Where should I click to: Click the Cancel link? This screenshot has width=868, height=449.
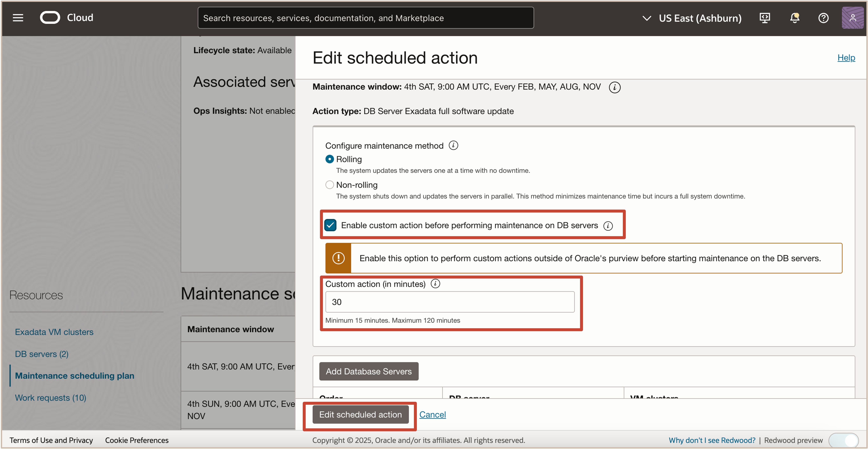click(x=432, y=414)
